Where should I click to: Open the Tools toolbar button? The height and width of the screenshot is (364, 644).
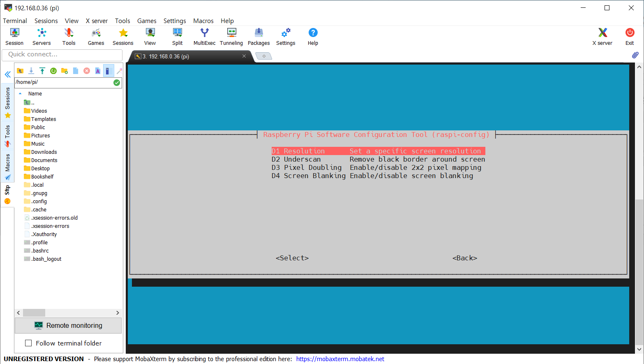(x=69, y=37)
